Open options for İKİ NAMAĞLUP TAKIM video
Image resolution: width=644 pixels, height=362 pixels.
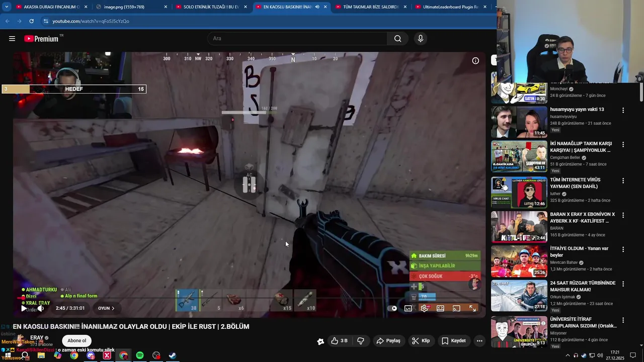click(x=623, y=144)
